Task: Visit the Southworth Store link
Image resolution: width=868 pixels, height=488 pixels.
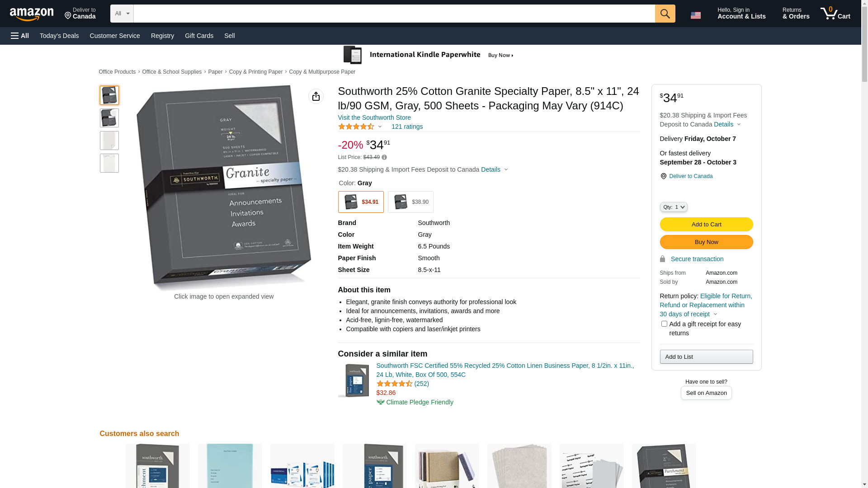Action: (x=374, y=117)
